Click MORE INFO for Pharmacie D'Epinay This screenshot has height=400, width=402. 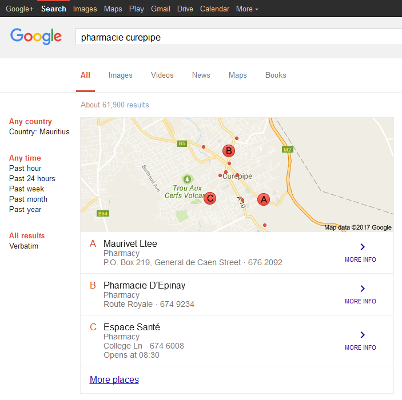pos(360,301)
